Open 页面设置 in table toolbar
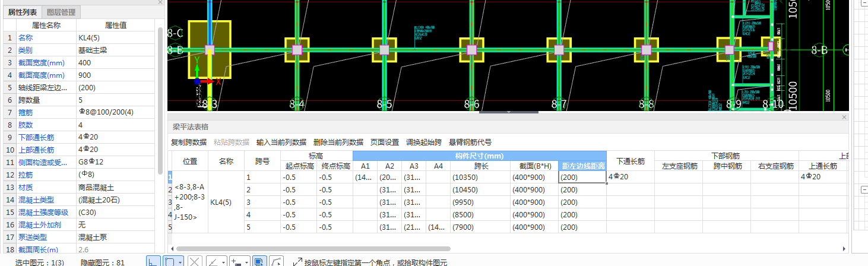 (385, 142)
